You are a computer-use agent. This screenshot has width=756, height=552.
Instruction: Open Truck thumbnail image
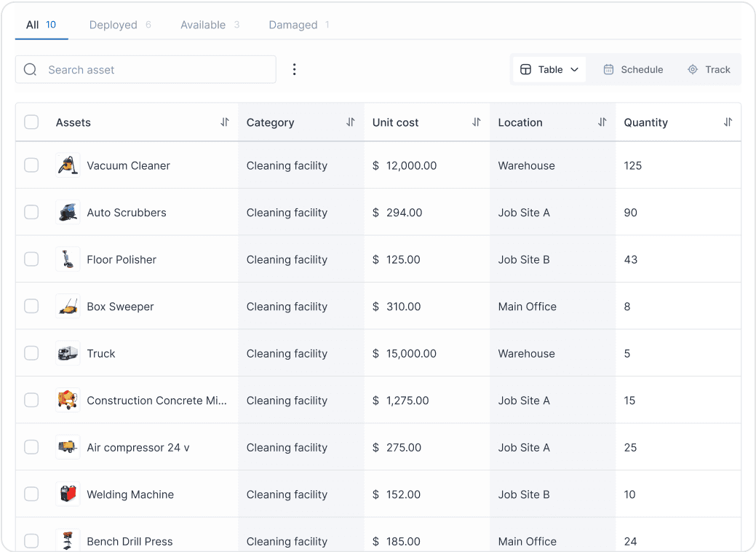click(68, 353)
